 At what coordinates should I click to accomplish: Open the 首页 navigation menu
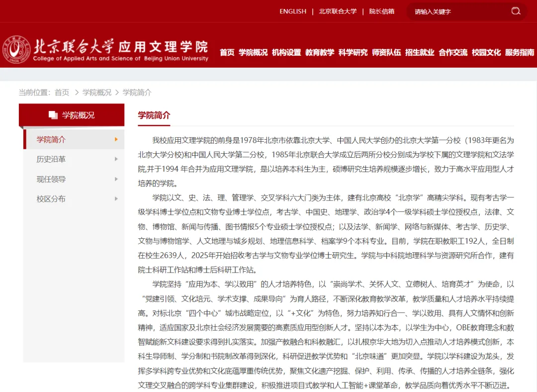[227, 52]
